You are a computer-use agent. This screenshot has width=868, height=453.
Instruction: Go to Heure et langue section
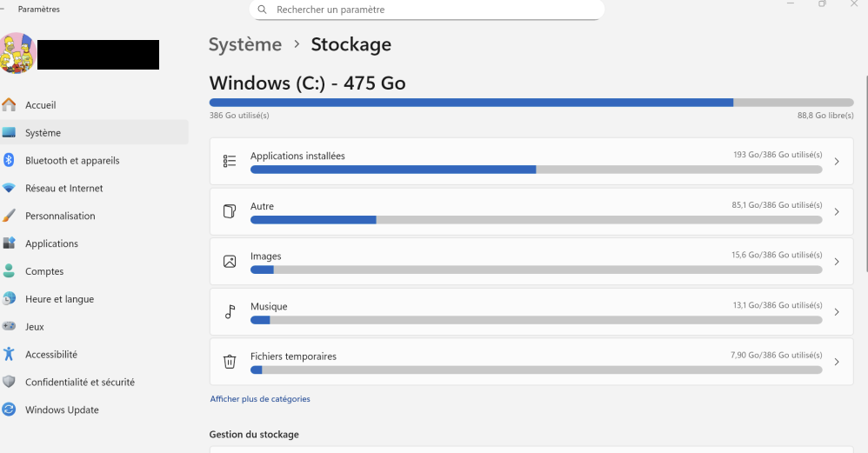pos(59,299)
